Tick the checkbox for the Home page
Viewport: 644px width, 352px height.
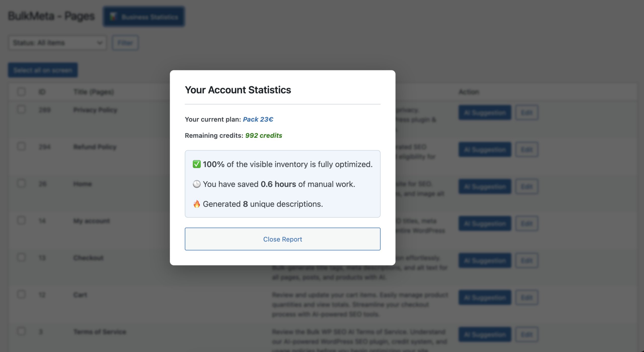(x=21, y=184)
